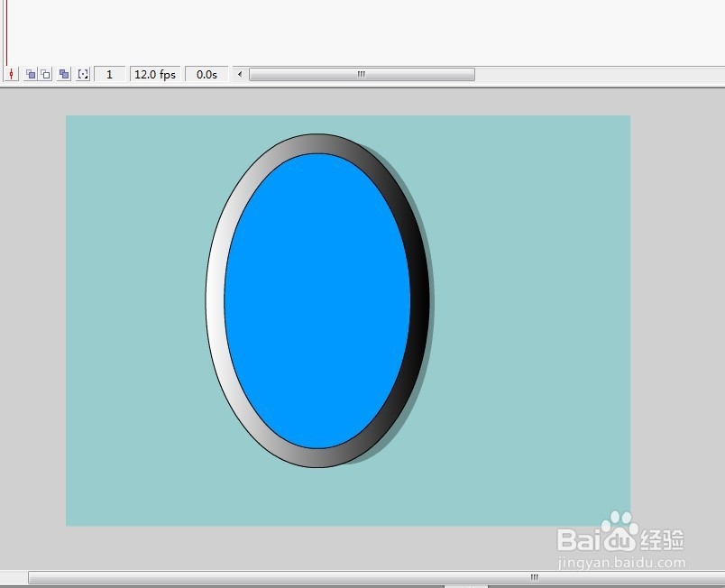Viewport: 725px width, 588px height.
Task: Enable the Onion Skin button
Action: click(31, 74)
